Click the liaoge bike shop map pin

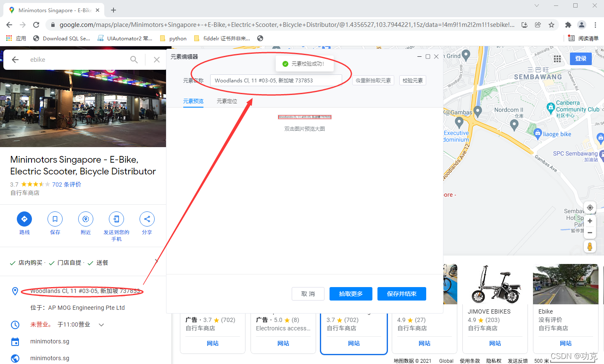tap(538, 134)
